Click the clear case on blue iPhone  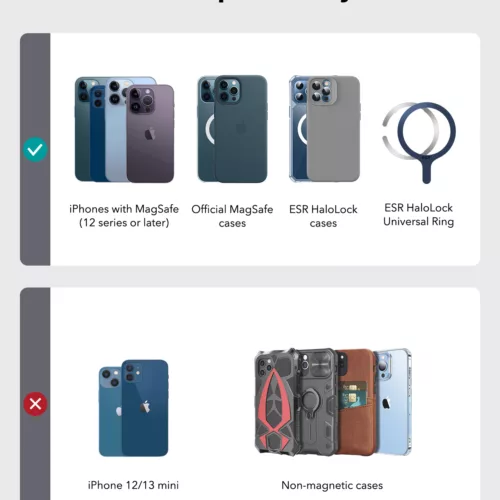tap(394, 402)
